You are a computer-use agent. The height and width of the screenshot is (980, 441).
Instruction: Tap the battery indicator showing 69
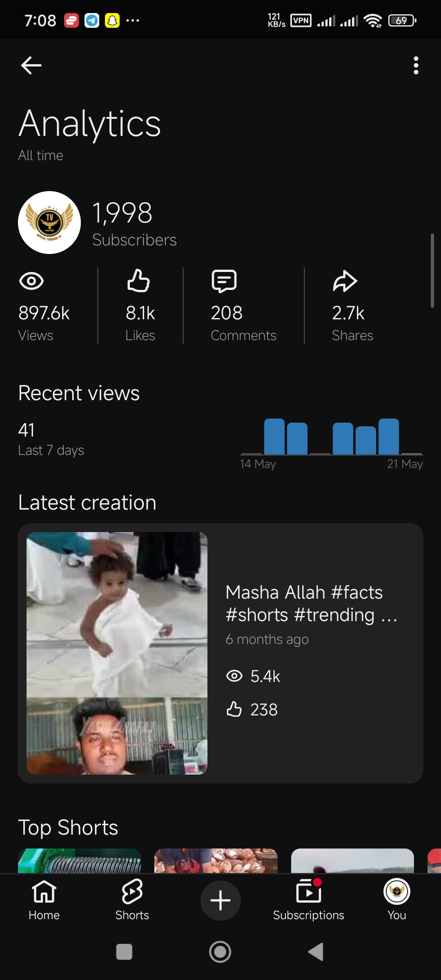[402, 20]
